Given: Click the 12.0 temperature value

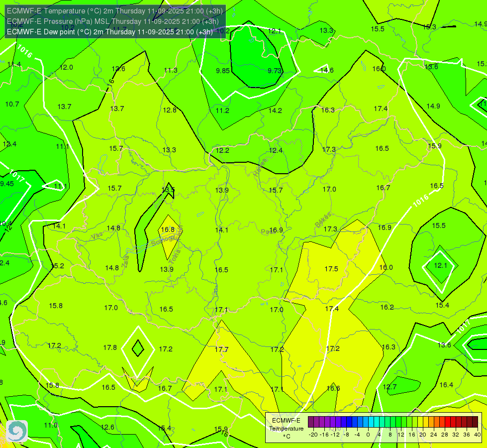Looking at the screenshot, I should 66,68.
